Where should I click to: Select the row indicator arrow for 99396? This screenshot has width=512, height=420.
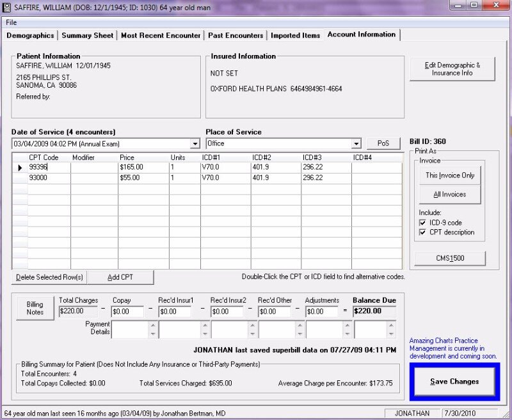pos(19,167)
